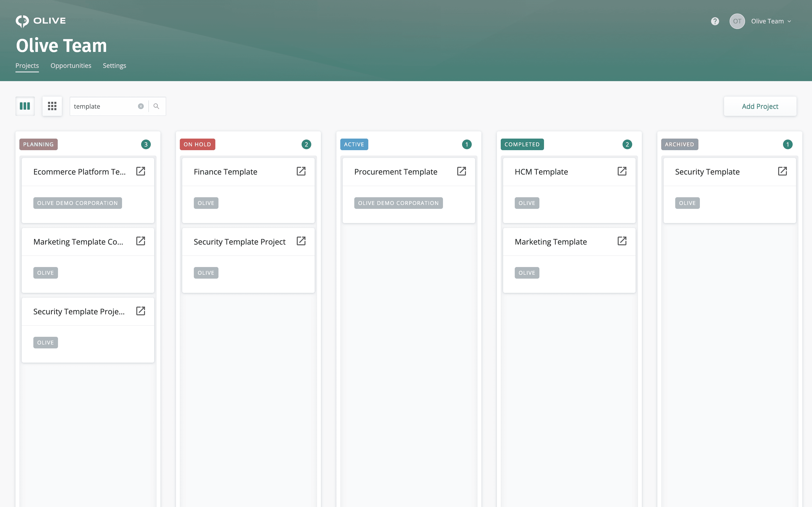Viewport: 812px width, 507px height.
Task: Open Ecommerce Platform project external link icon
Action: pos(141,171)
